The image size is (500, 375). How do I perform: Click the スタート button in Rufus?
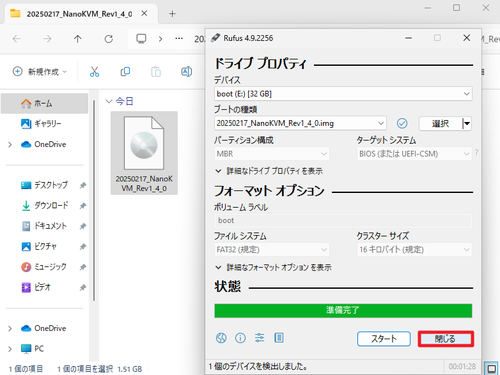[384, 339]
